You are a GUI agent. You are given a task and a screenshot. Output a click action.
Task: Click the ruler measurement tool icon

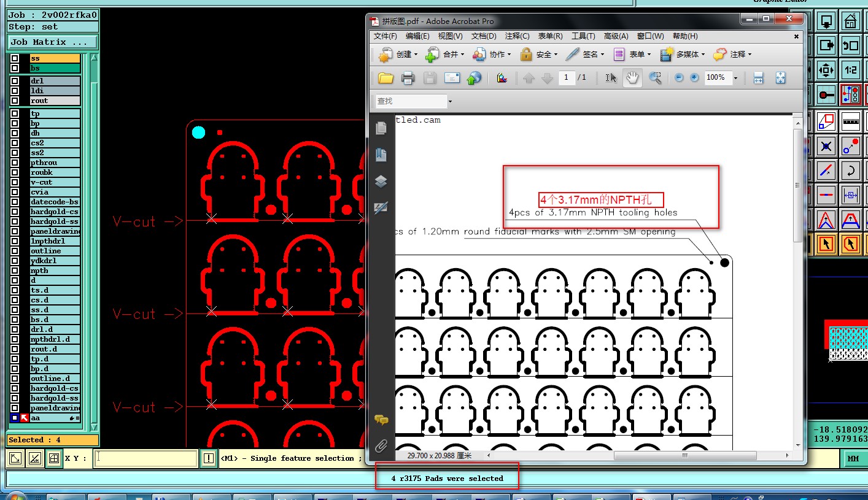click(850, 121)
